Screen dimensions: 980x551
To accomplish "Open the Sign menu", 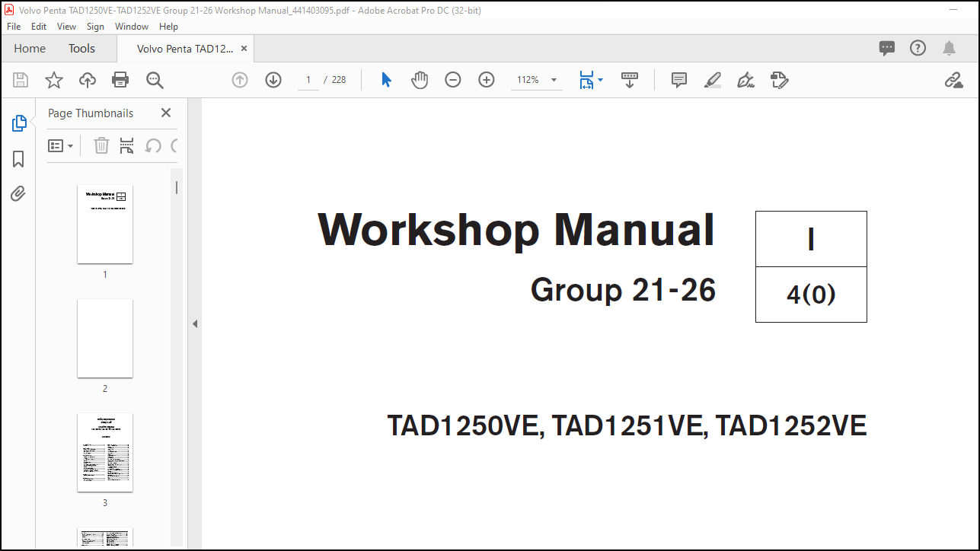I will tap(95, 27).
